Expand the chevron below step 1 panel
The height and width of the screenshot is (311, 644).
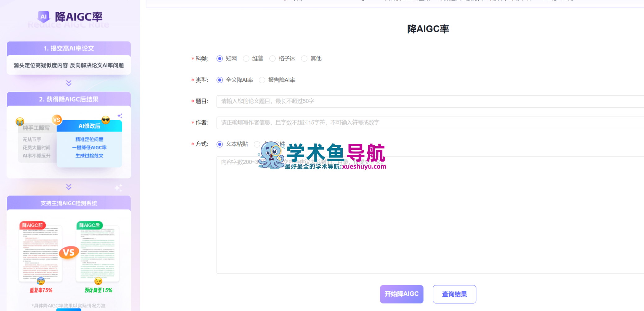68,83
